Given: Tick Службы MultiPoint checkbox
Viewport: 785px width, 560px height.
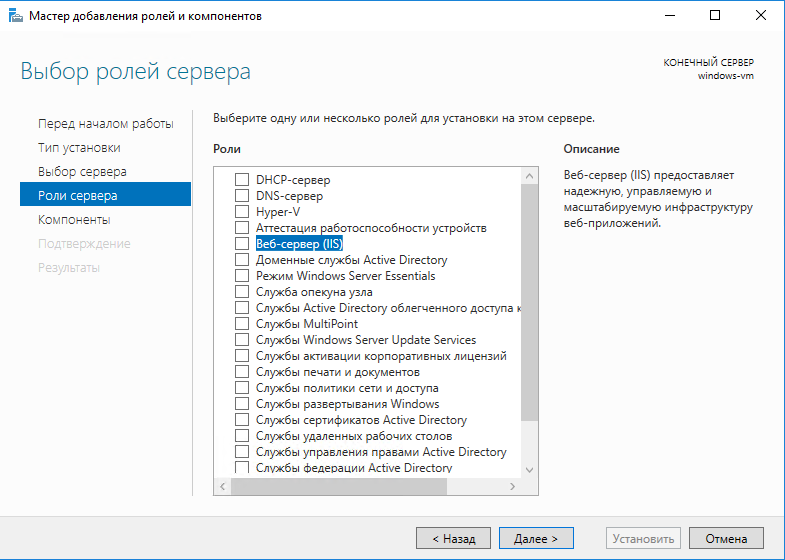Looking at the screenshot, I should click(242, 324).
